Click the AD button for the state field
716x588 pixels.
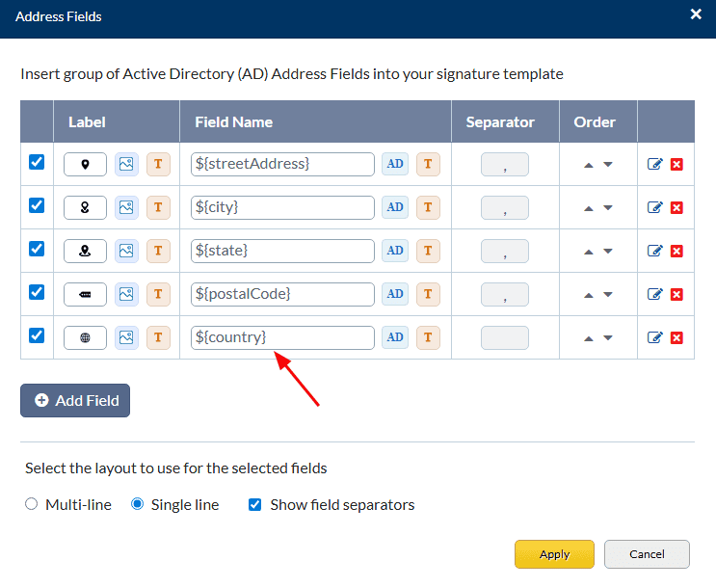(x=395, y=251)
